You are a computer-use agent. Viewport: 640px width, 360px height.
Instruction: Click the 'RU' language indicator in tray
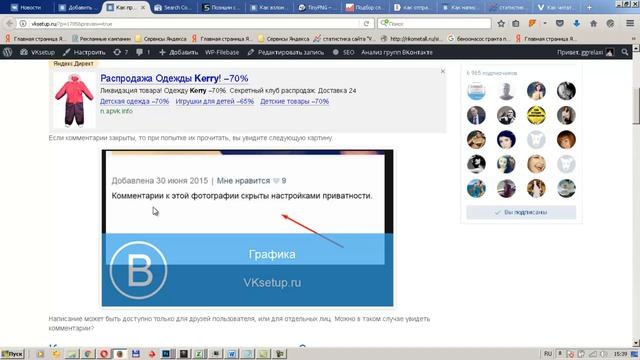point(548,353)
